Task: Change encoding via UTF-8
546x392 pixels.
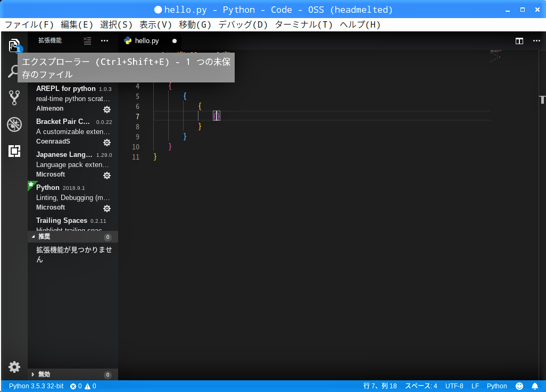Action: point(454,386)
